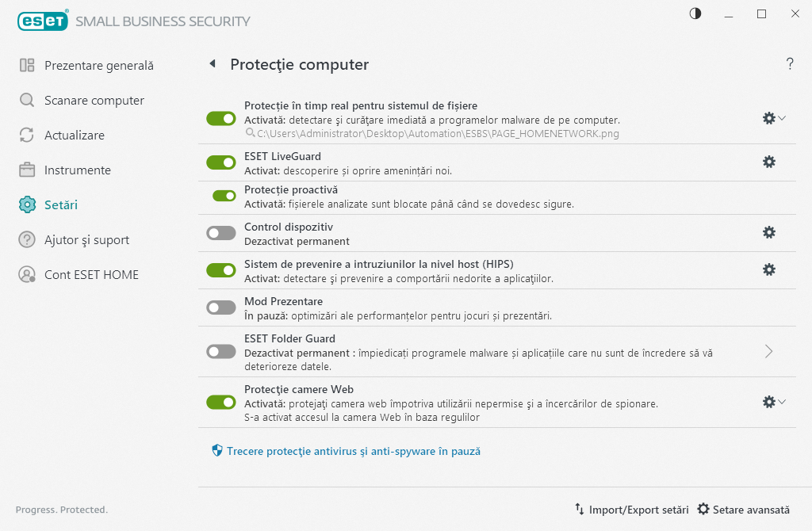
Task: Click the Ajutor şi suport sidebar icon
Action: 90,239
